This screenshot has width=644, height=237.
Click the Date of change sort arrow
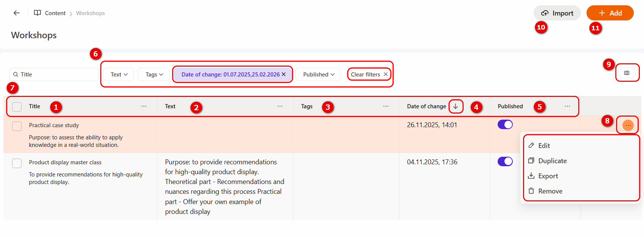[x=456, y=106]
